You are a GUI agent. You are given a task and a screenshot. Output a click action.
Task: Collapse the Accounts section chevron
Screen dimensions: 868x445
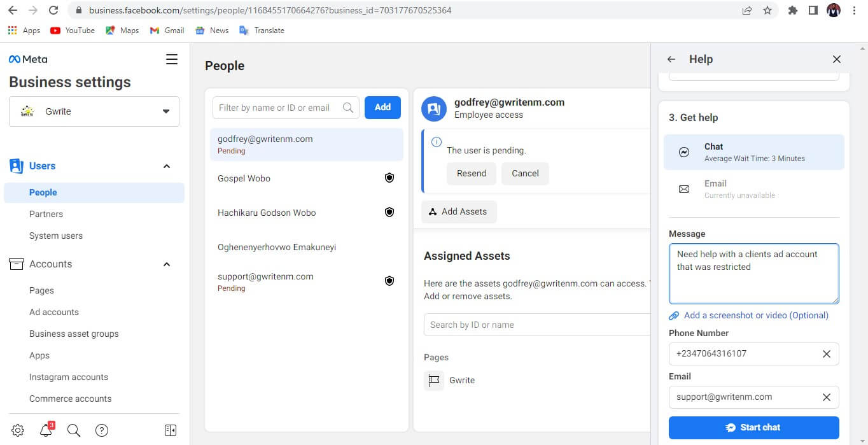(166, 264)
